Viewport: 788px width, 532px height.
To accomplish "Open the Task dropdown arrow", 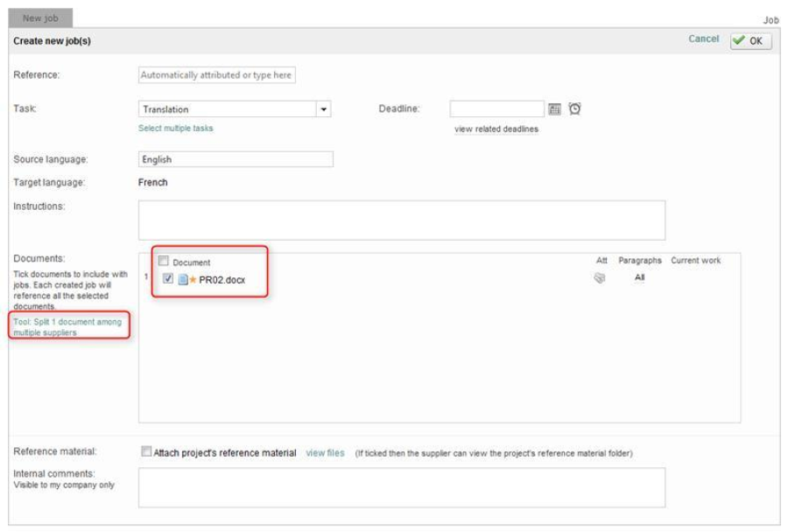I will 324,109.
